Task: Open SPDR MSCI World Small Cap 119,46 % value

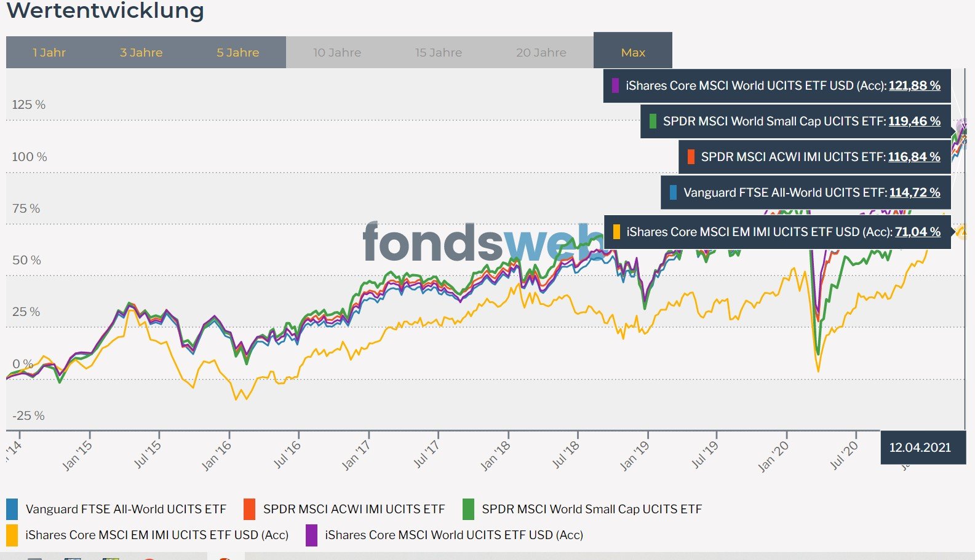Action: coord(914,121)
